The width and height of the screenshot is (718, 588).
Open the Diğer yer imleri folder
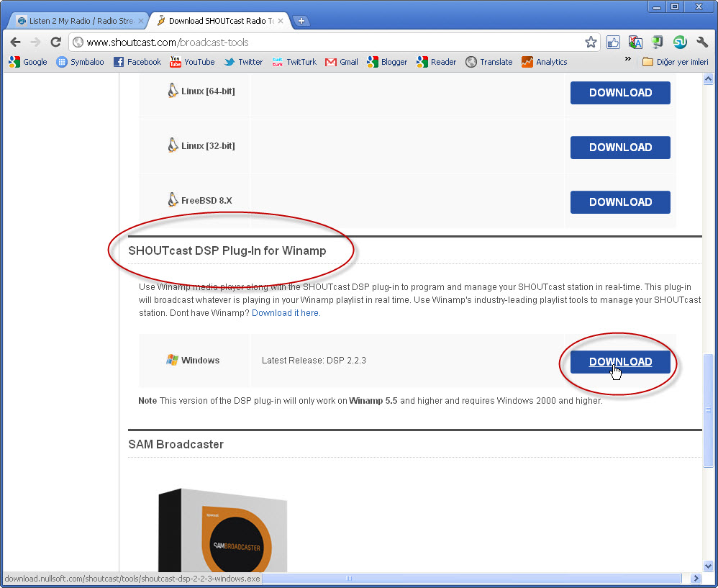click(676, 62)
